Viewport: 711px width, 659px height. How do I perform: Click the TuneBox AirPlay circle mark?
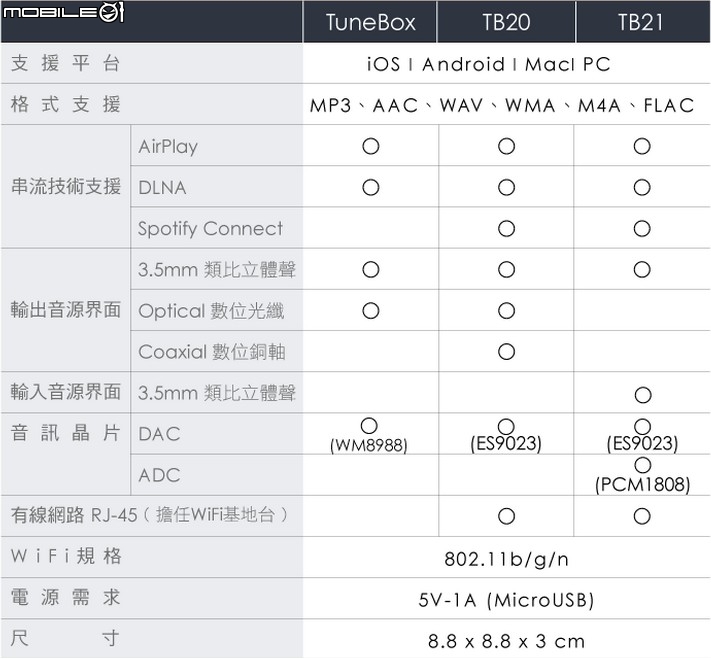370,146
